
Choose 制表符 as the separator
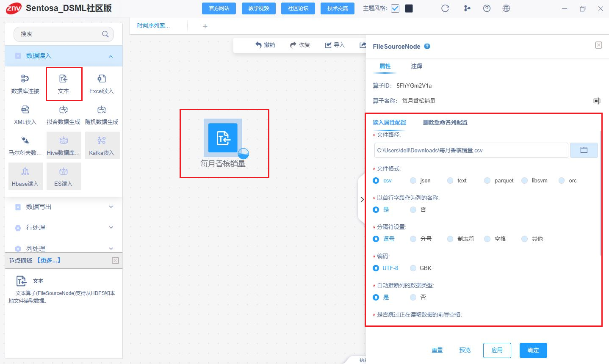point(450,239)
